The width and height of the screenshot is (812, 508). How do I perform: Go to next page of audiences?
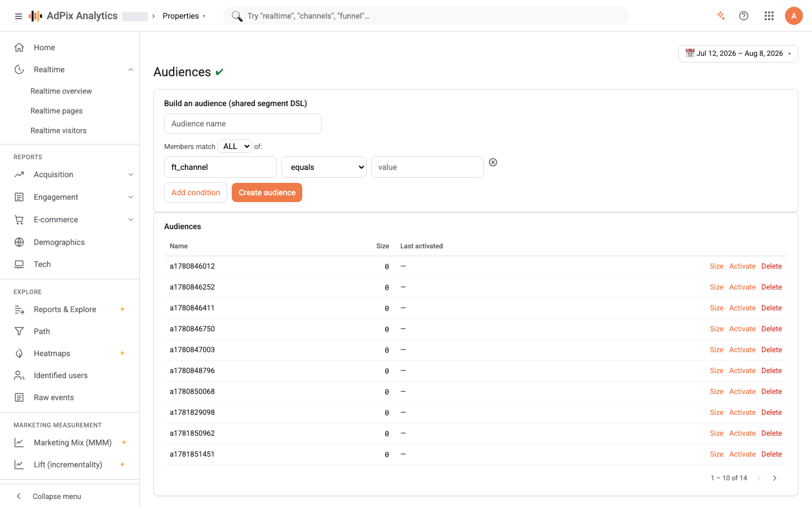click(775, 478)
